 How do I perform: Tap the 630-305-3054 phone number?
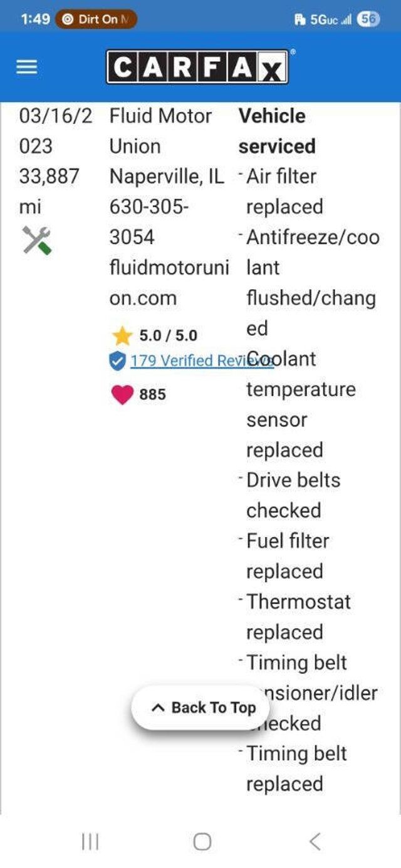point(149,222)
